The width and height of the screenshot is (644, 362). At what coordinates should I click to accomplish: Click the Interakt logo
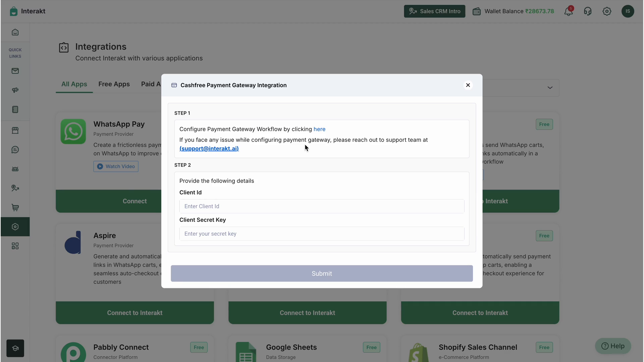(x=28, y=11)
